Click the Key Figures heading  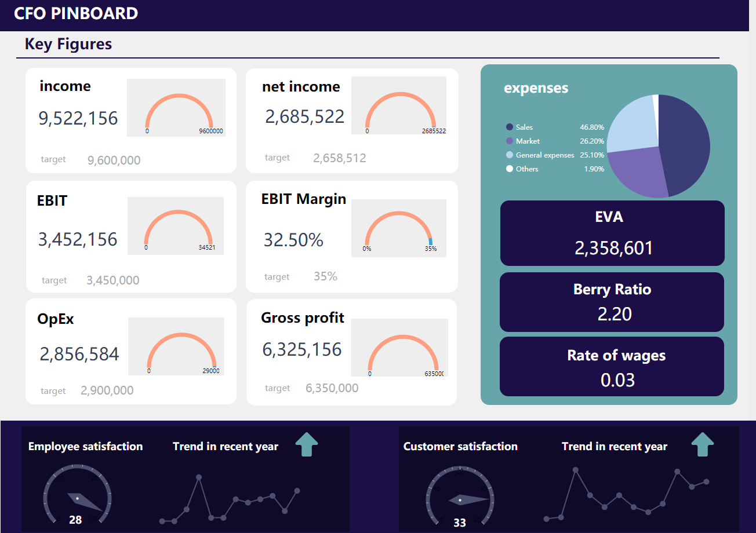pos(68,44)
